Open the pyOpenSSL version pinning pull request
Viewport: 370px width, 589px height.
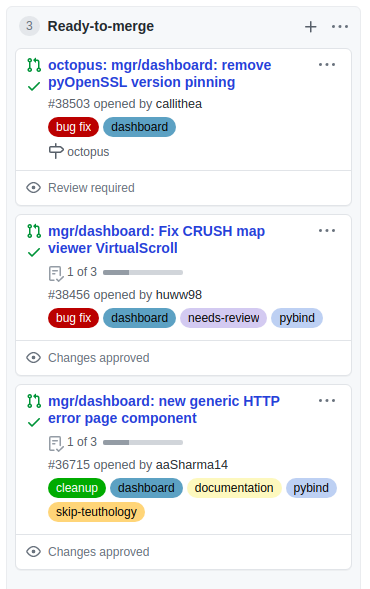coord(160,74)
